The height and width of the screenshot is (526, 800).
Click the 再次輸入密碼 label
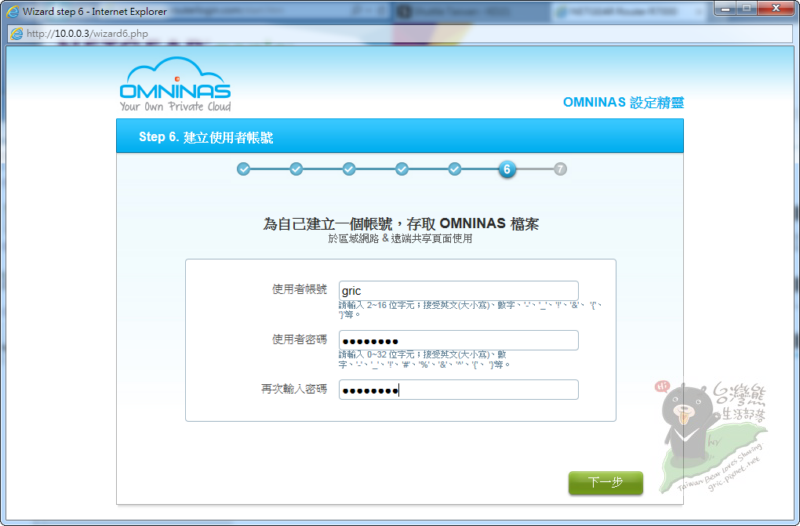coord(294,389)
